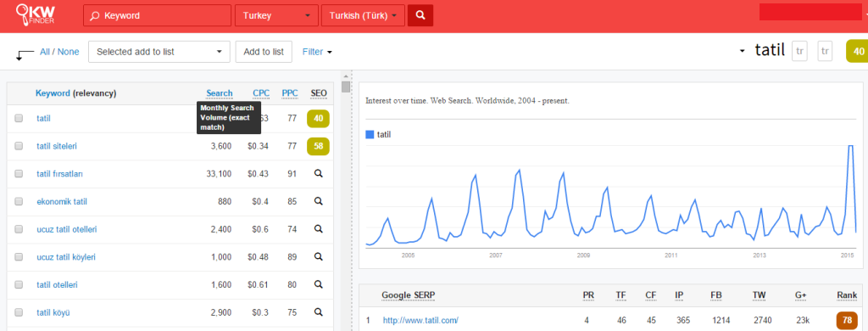Open the ucuz tatil otelleri keyword link
This screenshot has width=868, height=331.
point(66,229)
